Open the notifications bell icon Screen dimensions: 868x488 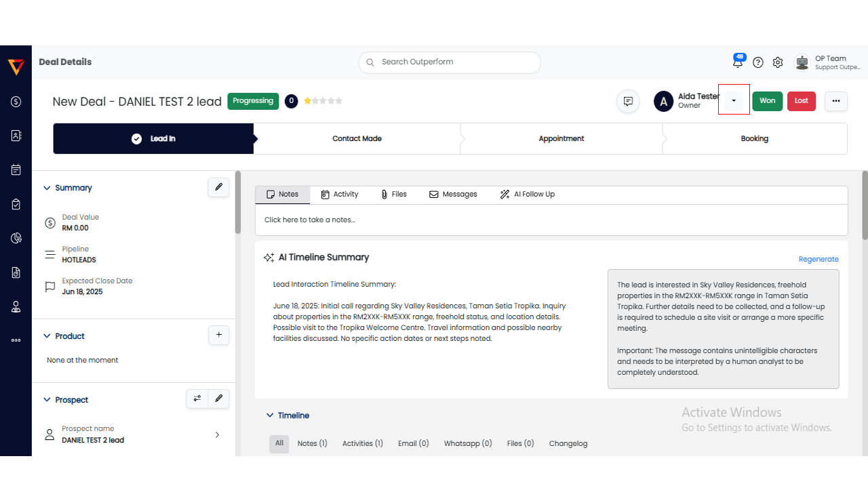point(738,62)
